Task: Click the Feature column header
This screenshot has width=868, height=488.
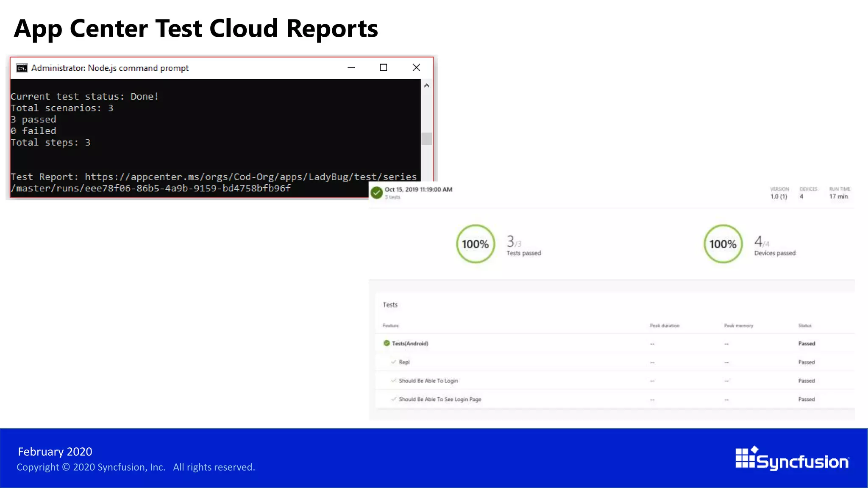Action: (391, 326)
